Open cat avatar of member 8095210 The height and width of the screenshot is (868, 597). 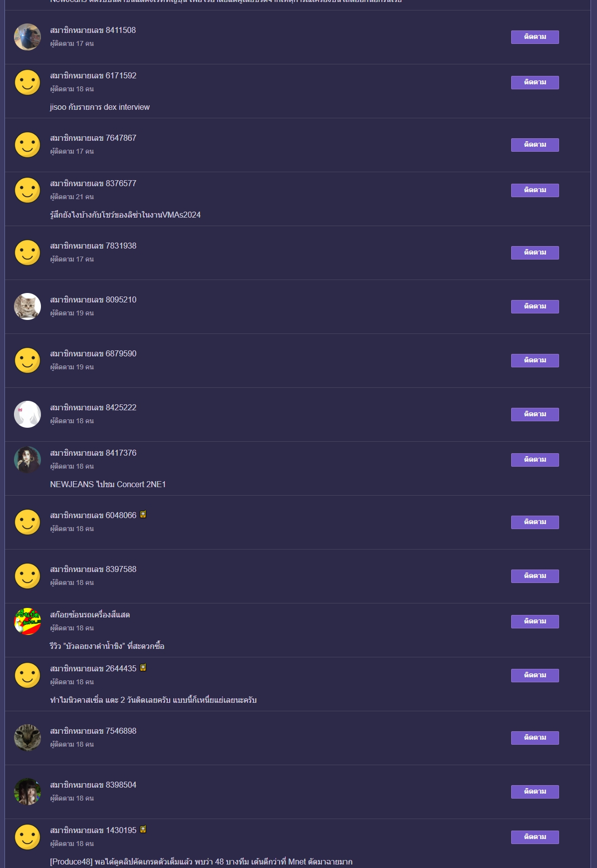coord(27,306)
